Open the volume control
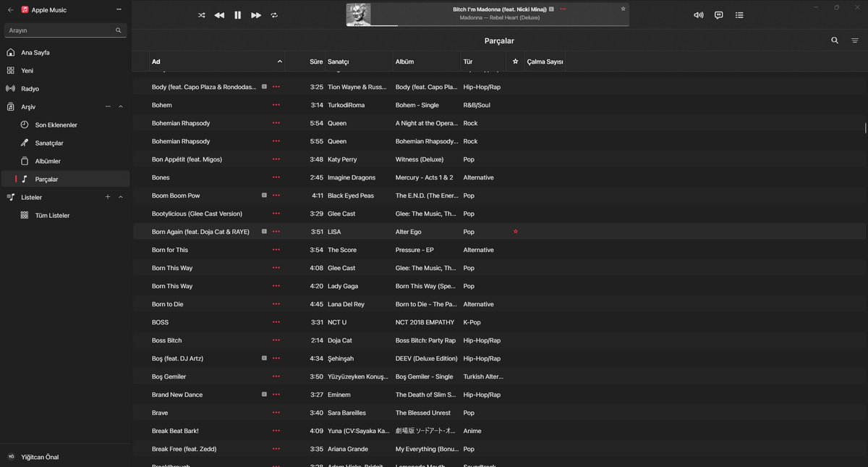 click(x=698, y=15)
